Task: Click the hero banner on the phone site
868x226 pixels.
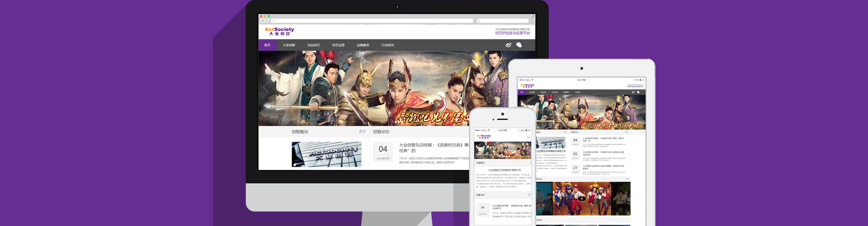Action: point(503,150)
